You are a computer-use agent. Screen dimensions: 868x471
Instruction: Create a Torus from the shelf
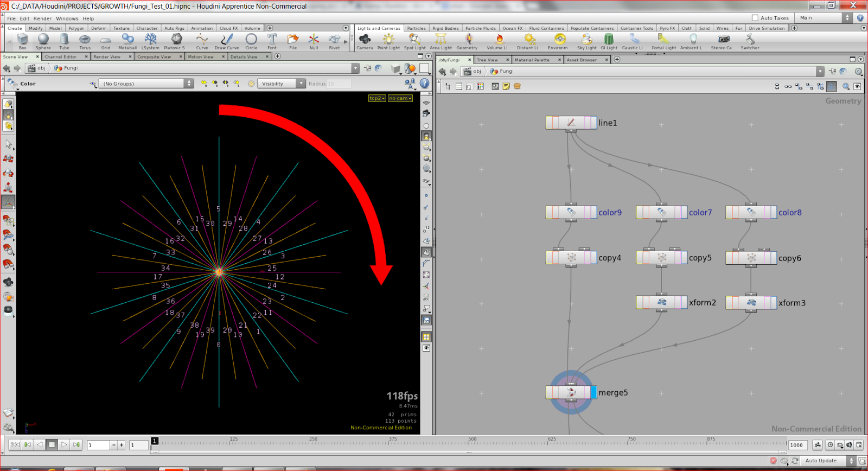pyautogui.click(x=85, y=41)
